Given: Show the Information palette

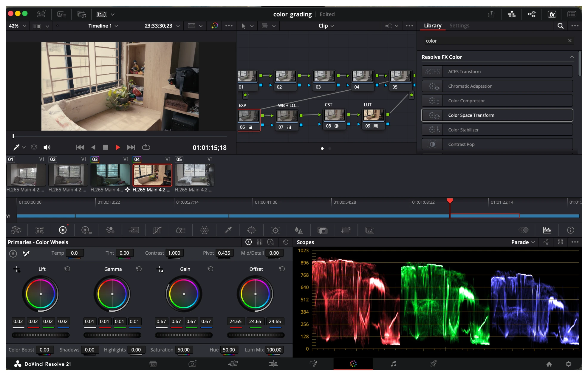Looking at the screenshot, I should [570, 230].
